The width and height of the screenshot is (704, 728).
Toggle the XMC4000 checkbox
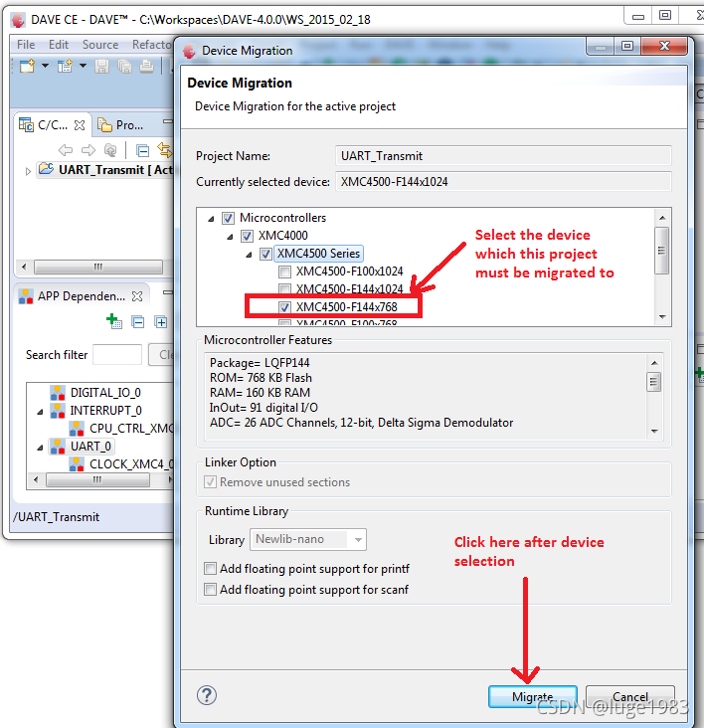247,236
